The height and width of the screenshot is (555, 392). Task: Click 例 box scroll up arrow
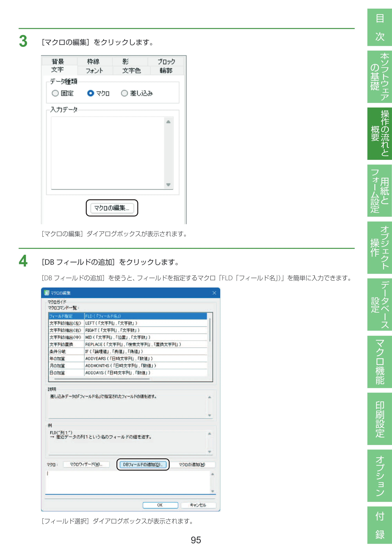(209, 434)
